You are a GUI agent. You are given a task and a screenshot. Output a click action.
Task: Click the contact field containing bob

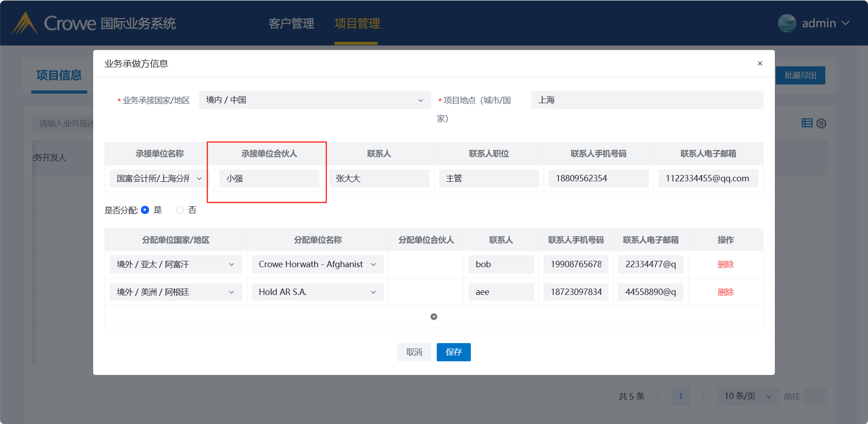(501, 264)
